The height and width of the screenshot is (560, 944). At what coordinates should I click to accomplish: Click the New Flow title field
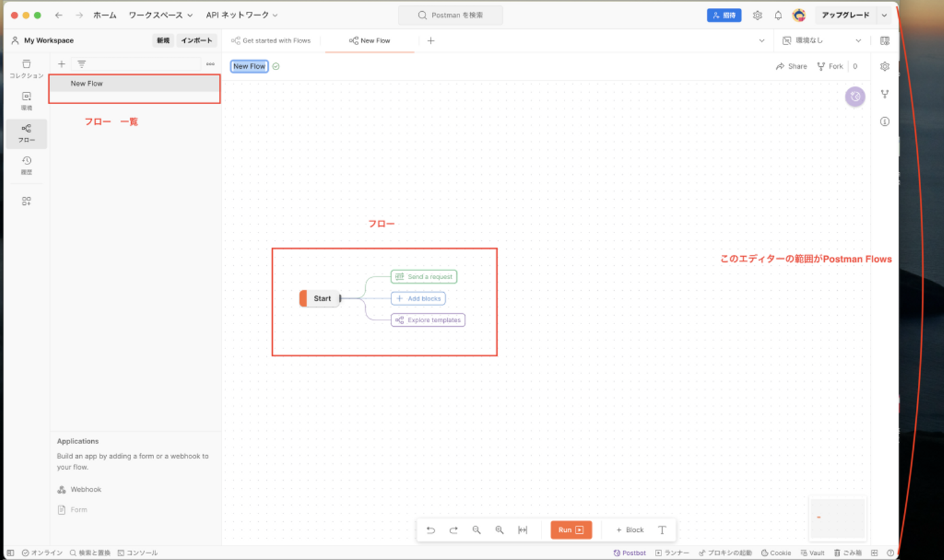pos(249,66)
